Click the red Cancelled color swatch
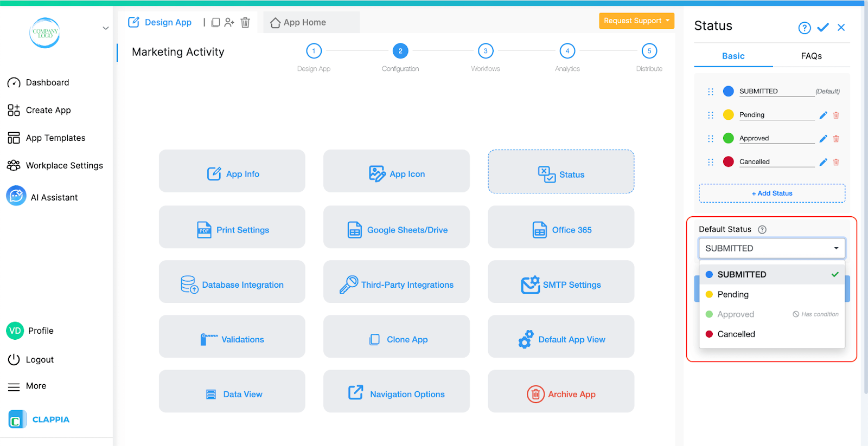Screen dimensions: 868x446 pos(729,161)
